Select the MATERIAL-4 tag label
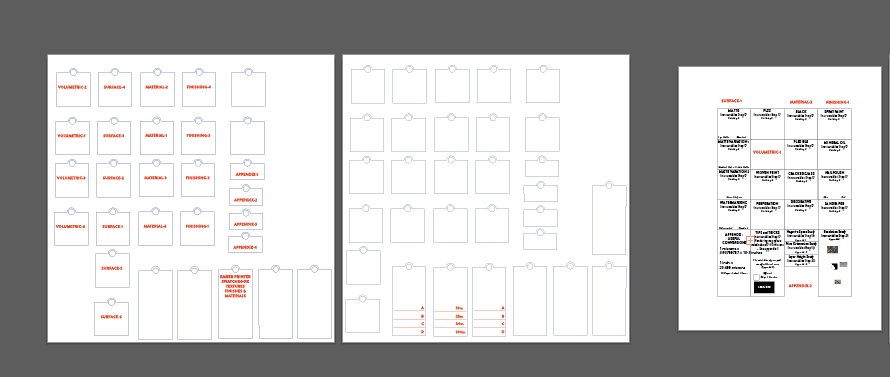The width and height of the screenshot is (890, 377). (x=155, y=227)
